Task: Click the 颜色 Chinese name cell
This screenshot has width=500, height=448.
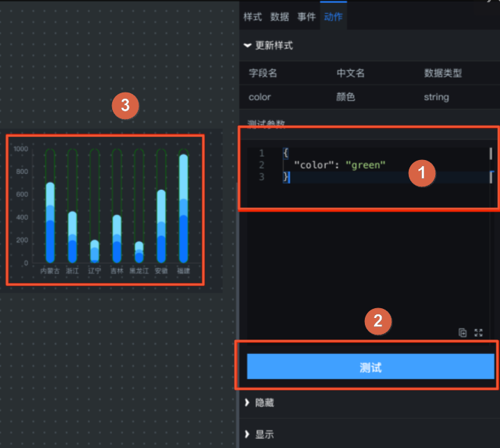Action: coord(345,97)
